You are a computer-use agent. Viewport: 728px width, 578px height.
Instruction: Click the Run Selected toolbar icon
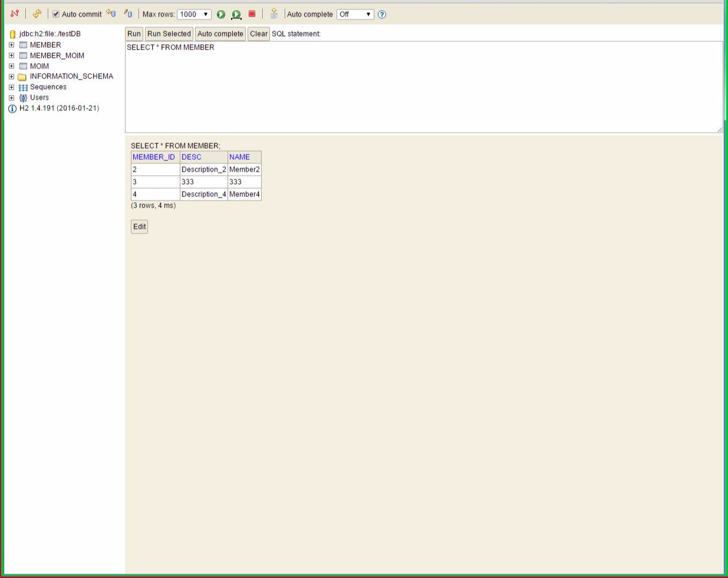pyautogui.click(x=236, y=14)
